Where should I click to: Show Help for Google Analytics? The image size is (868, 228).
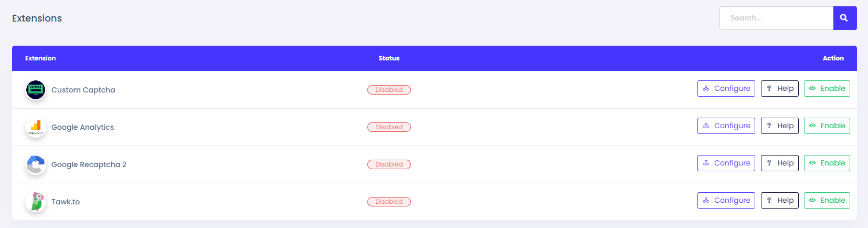click(779, 126)
